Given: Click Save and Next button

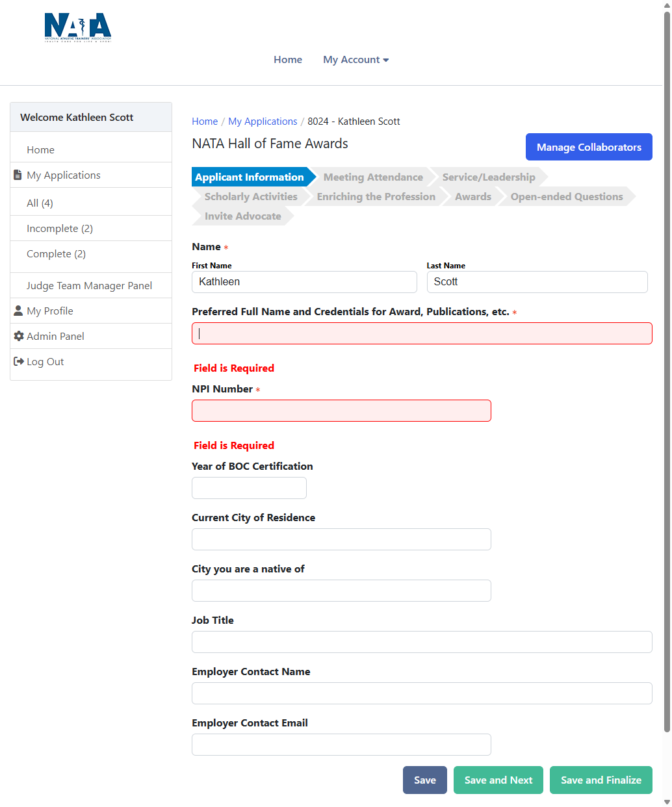Looking at the screenshot, I should pos(498,780).
